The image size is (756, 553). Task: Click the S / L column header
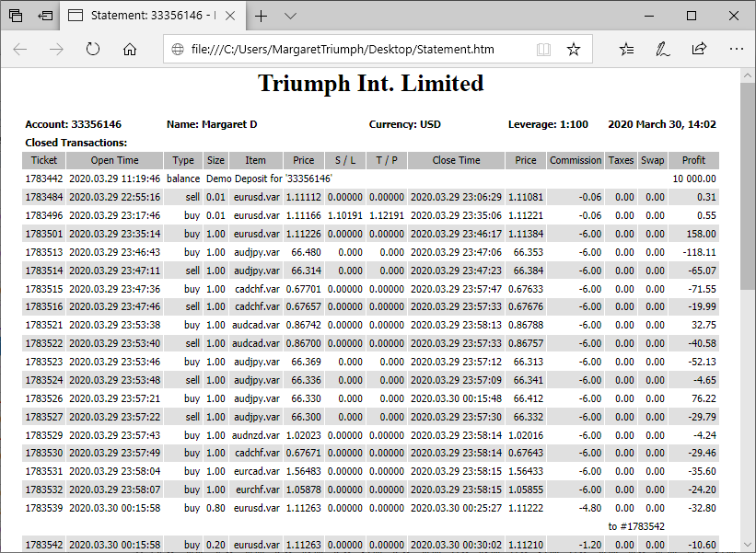click(344, 160)
